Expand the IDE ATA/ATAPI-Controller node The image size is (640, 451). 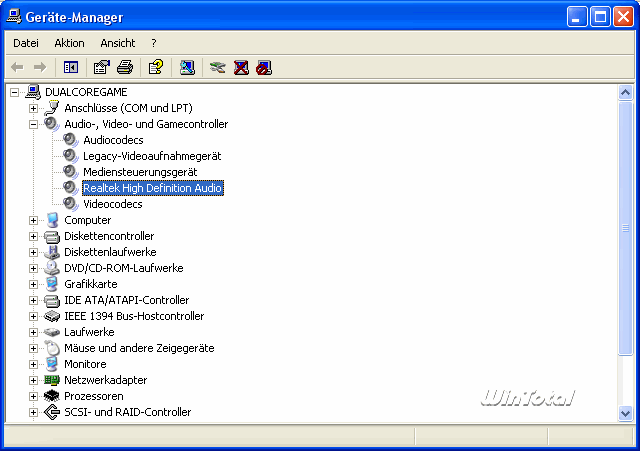pos(33,300)
